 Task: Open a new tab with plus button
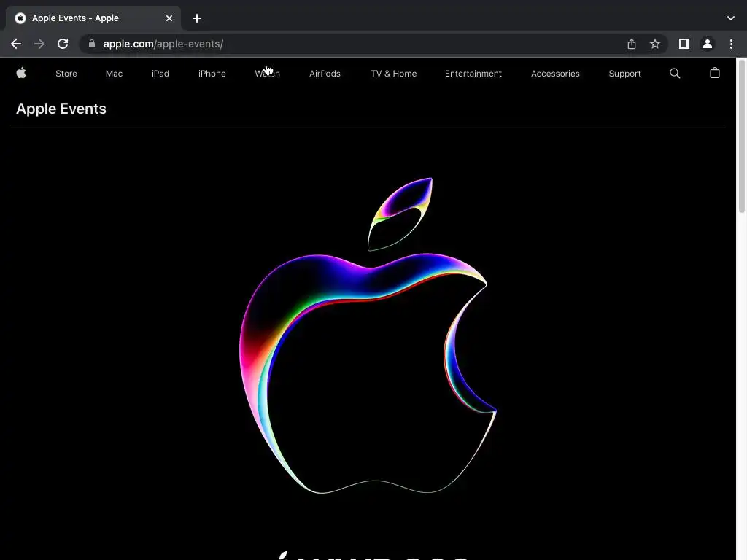[197, 18]
